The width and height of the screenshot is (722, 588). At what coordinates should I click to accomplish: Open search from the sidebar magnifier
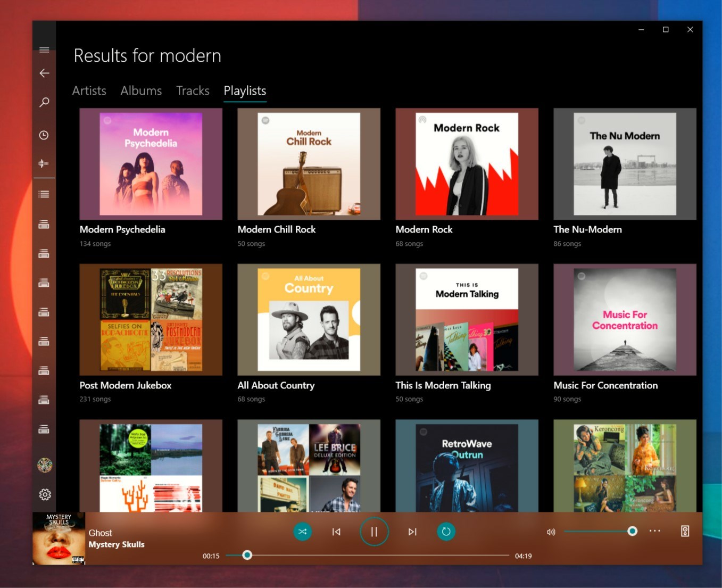pyautogui.click(x=44, y=102)
